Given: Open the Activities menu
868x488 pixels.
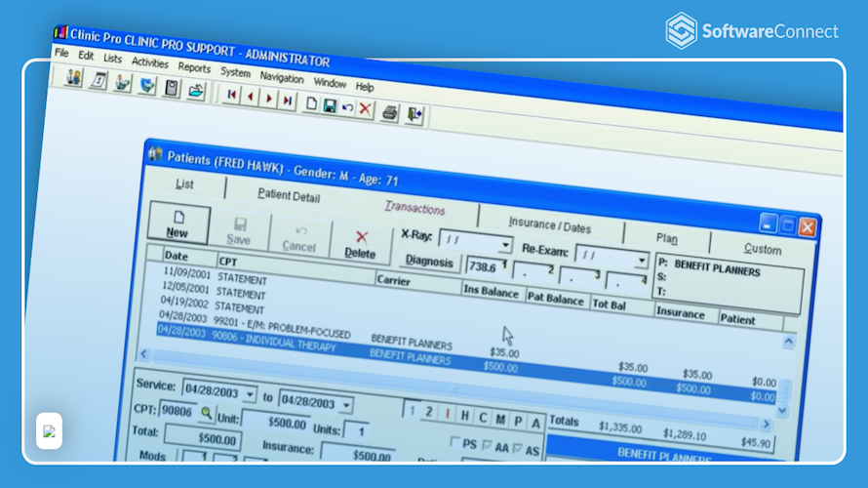Looking at the screenshot, I should (x=149, y=62).
